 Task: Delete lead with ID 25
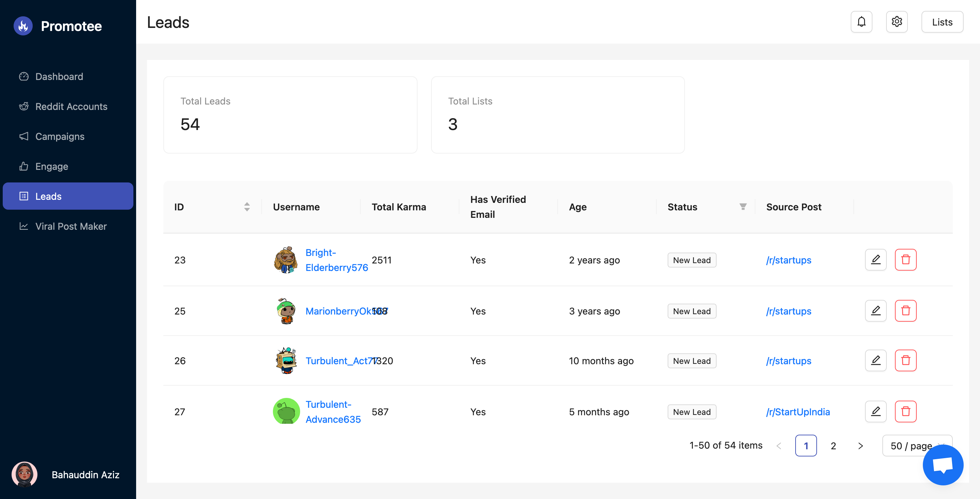[905, 311]
